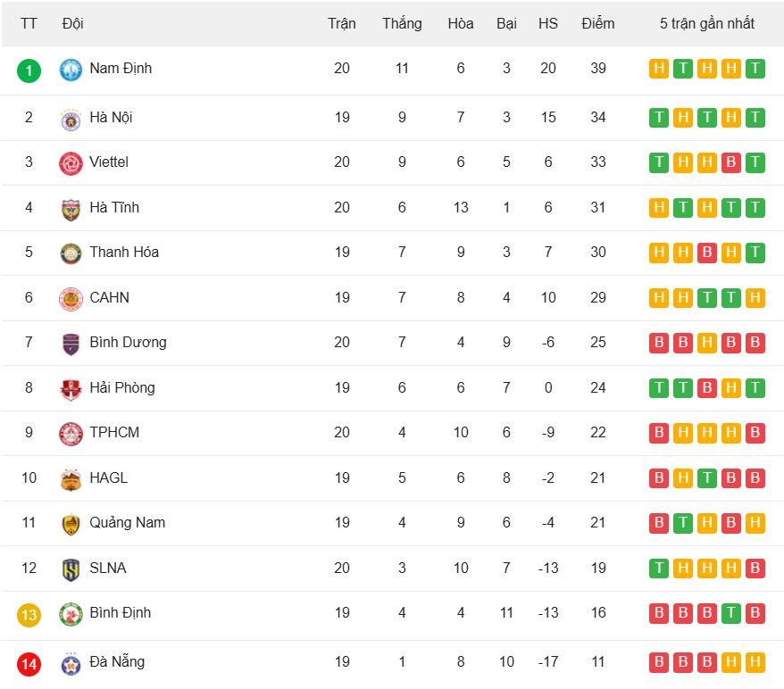Image resolution: width=784 pixels, height=689 pixels.
Task: Click the Hà Nội club crest
Action: pos(71,119)
